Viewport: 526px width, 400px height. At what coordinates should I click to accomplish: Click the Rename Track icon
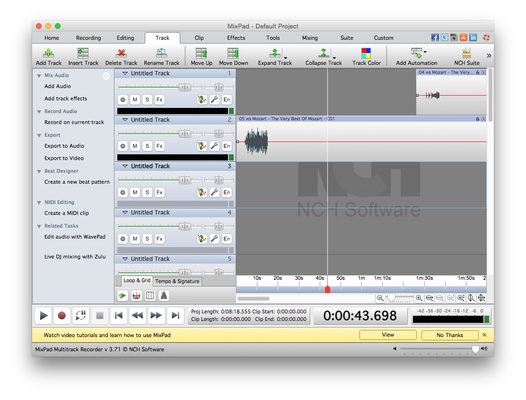[x=161, y=56]
